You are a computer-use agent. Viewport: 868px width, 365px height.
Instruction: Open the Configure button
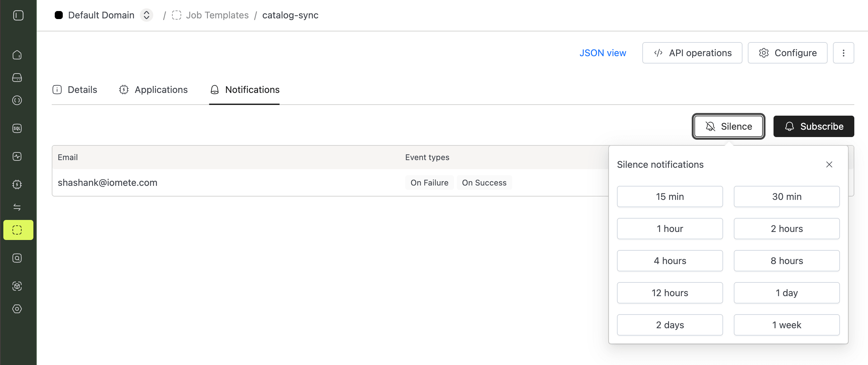(787, 53)
